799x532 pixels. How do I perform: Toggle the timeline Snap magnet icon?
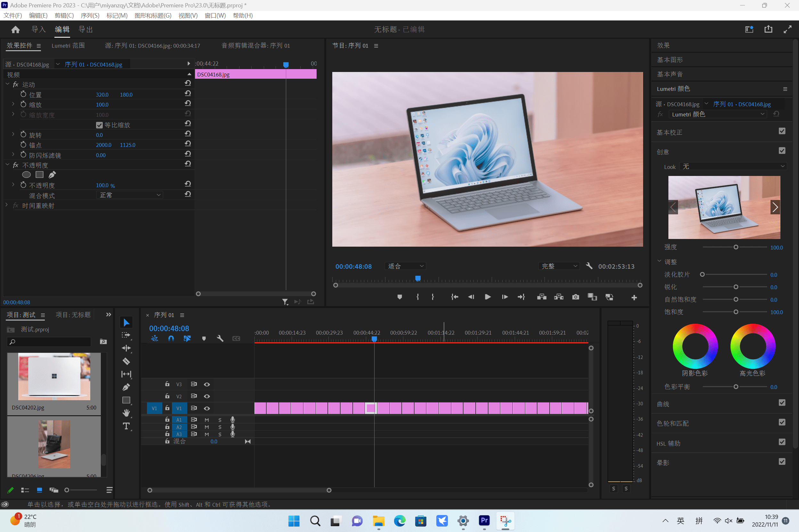171,338
